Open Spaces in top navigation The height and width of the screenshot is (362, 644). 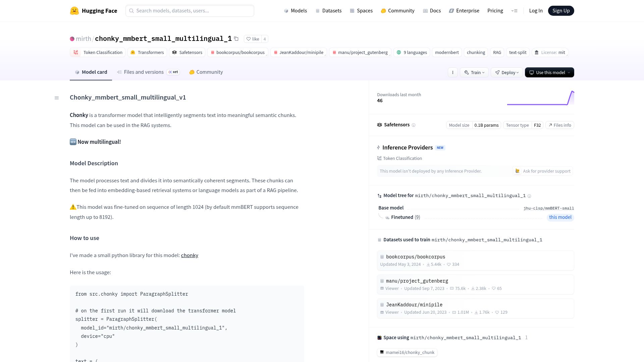point(361,11)
